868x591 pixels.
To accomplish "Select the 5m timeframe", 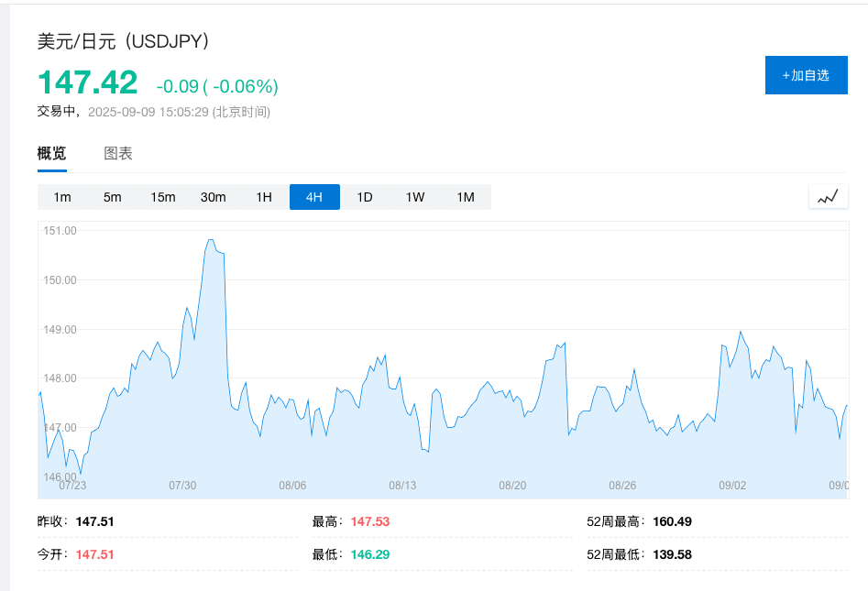I will pos(113,197).
